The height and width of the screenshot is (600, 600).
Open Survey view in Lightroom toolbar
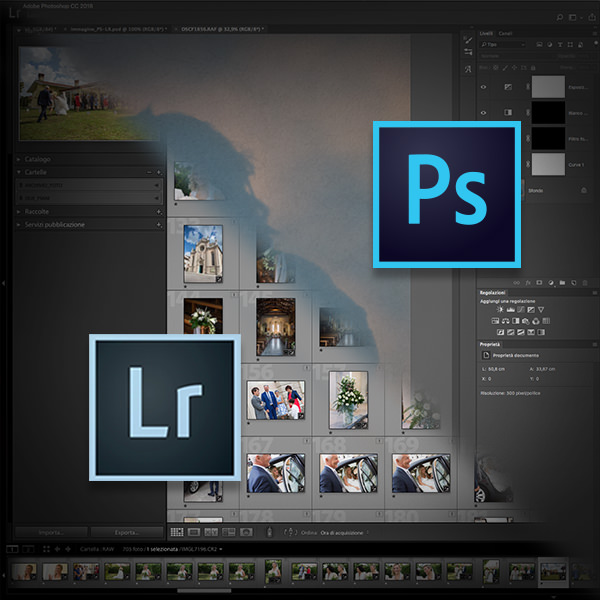229,532
